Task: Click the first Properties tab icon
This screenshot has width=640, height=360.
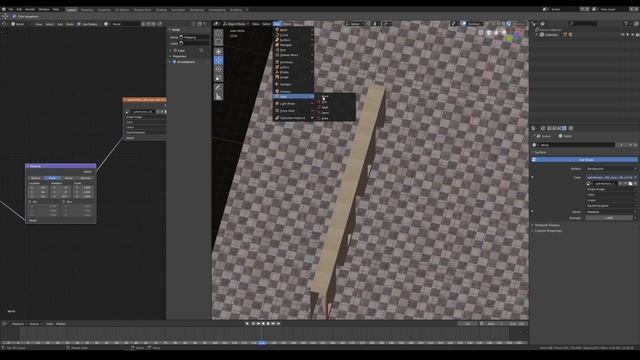Action: pyautogui.click(x=542, y=128)
